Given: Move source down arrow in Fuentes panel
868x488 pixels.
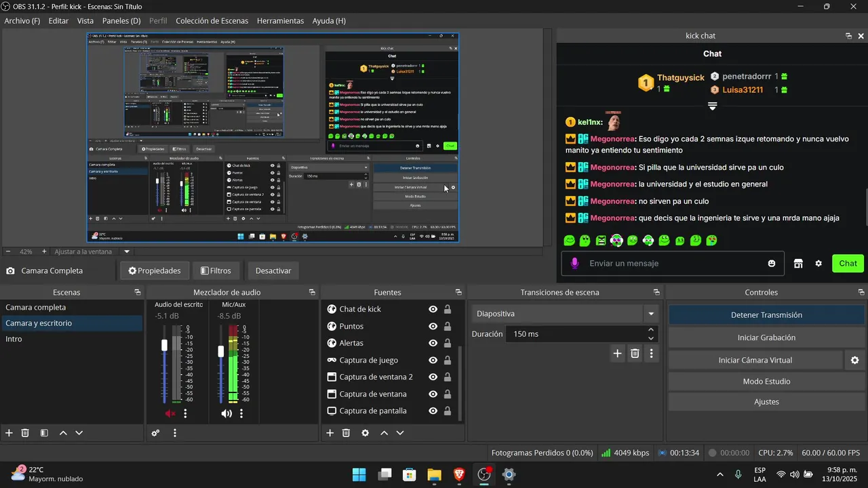Looking at the screenshot, I should 400,433.
